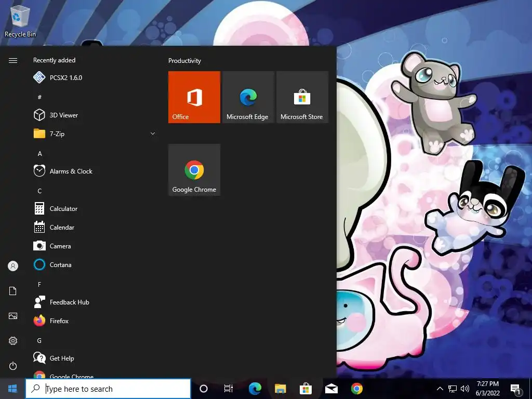Click the Recently added heading
The height and width of the screenshot is (399, 532).
click(54, 60)
